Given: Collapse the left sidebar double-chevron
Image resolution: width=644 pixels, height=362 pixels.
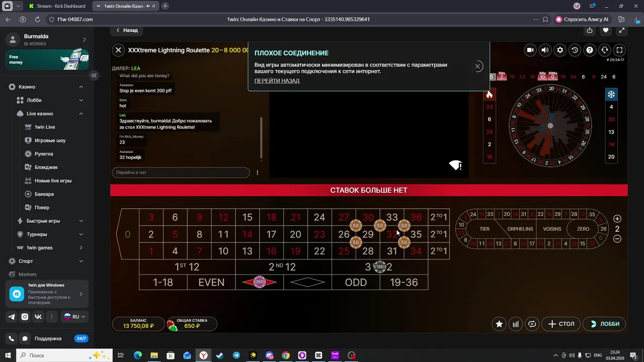Looking at the screenshot, I should click(x=94, y=75).
